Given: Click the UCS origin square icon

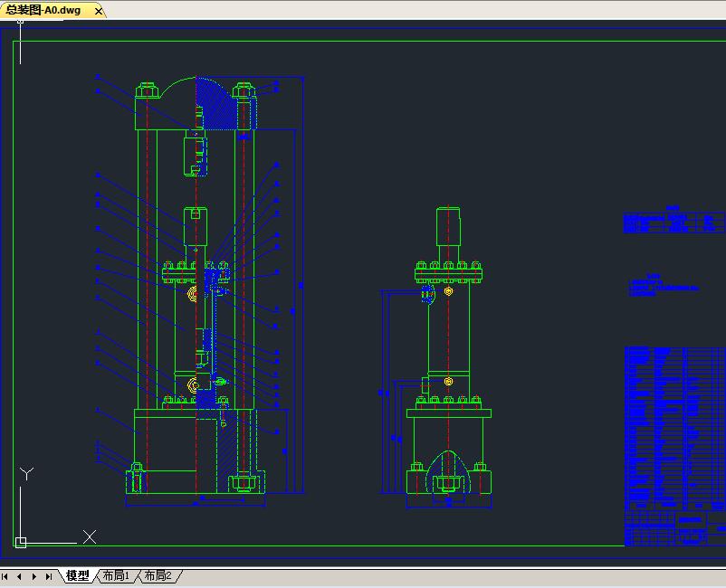Looking at the screenshot, I should (x=21, y=543).
